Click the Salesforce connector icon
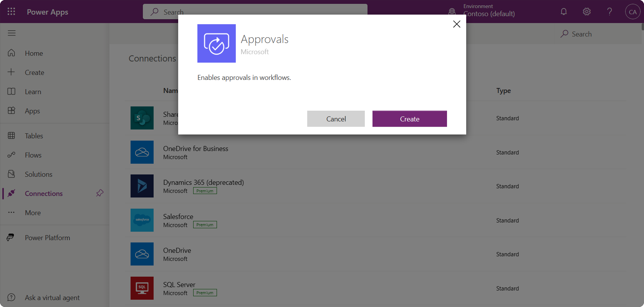Viewport: 644px width, 307px height. 142,220
